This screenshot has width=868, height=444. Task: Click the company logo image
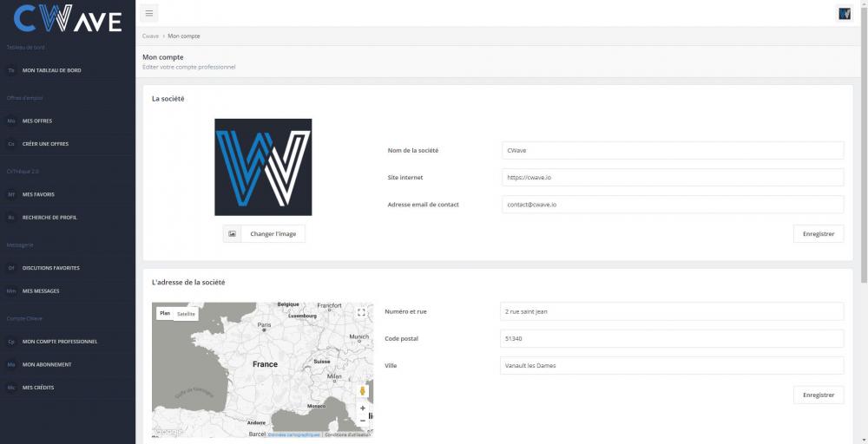pos(263,167)
